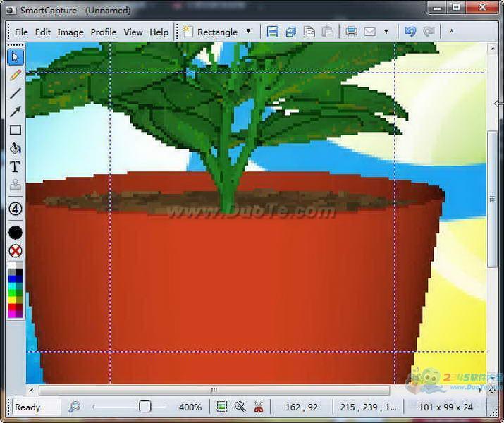
Task: Select the rectangle shape tool
Action: 15,130
